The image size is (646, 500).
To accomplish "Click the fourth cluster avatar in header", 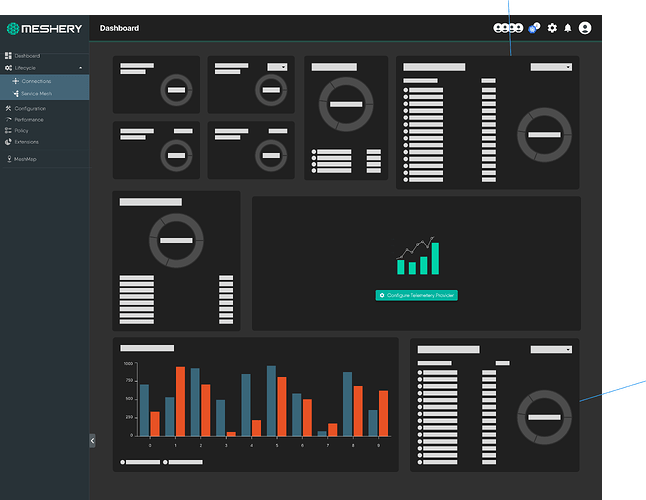I will 519,28.
